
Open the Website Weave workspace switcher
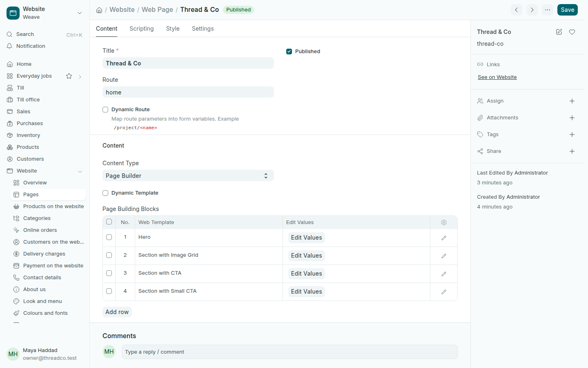[45, 13]
